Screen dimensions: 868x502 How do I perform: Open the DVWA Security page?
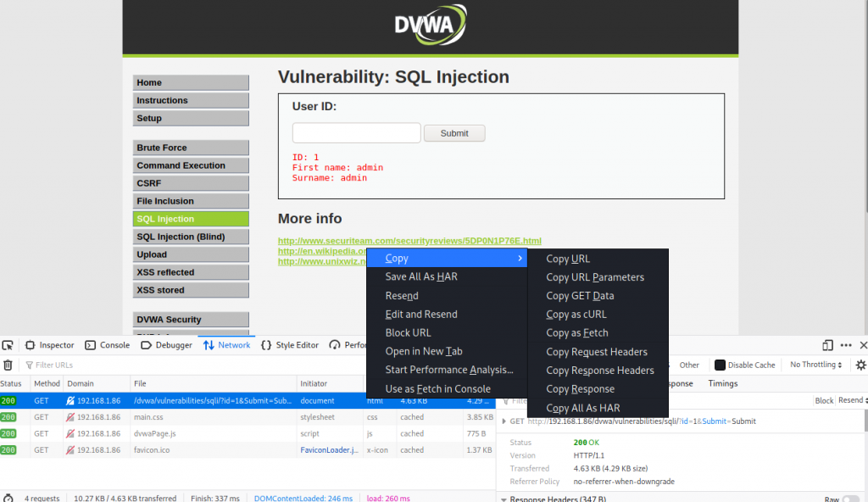(x=191, y=320)
